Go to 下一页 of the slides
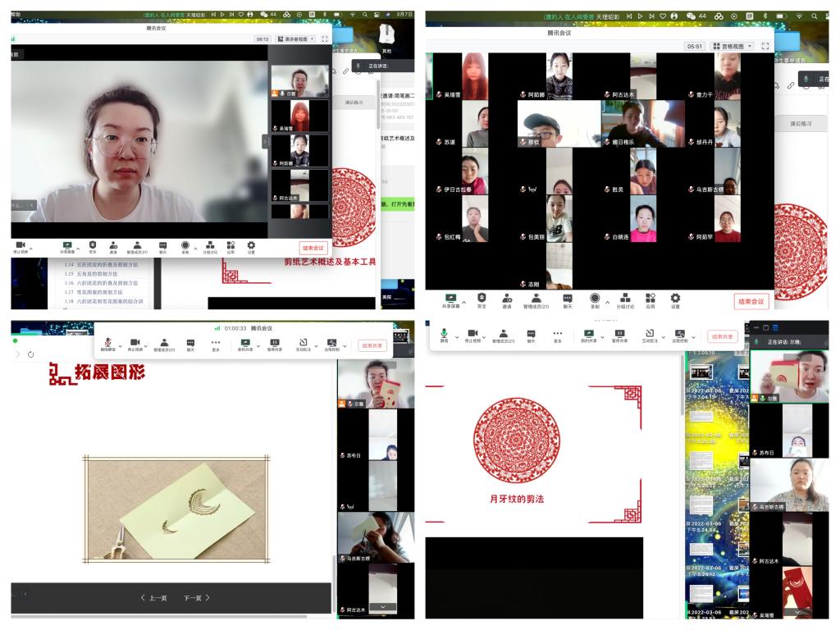 (x=196, y=598)
